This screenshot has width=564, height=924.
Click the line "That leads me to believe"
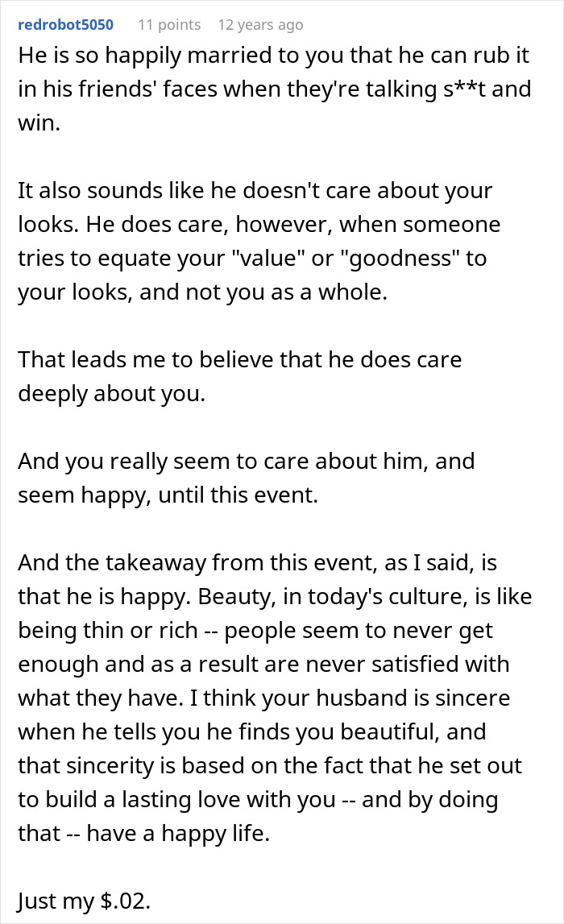239,358
